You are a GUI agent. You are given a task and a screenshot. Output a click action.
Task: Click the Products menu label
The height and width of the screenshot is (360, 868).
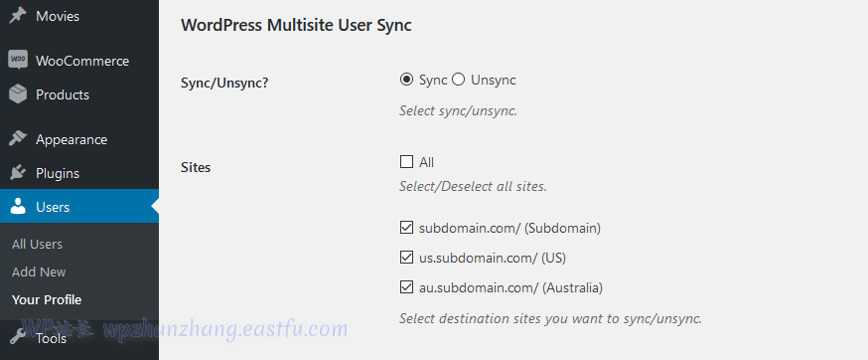63,94
